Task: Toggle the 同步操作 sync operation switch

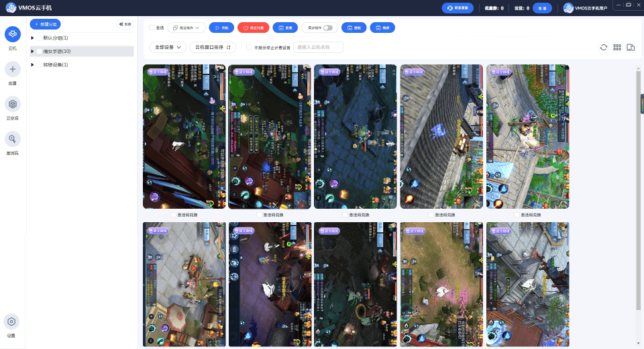Action: (328, 28)
